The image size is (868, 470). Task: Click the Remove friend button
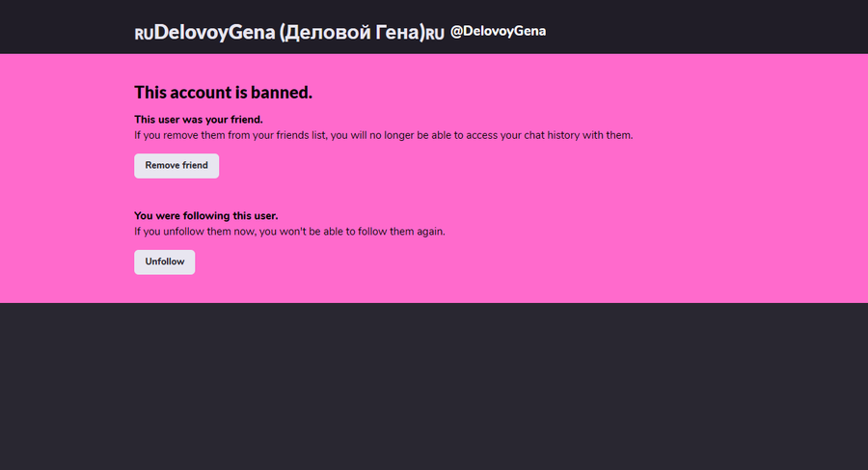tap(176, 166)
